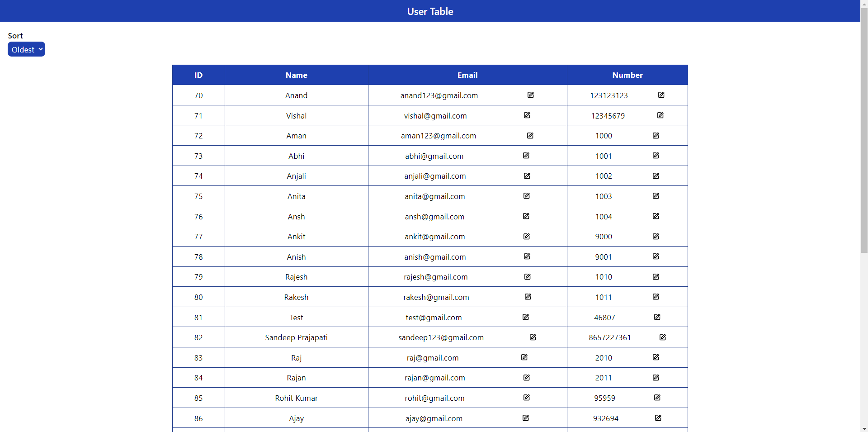This screenshot has width=868, height=432.
Task: Edit email test@gmail.com pencil icon
Action: tap(526, 317)
